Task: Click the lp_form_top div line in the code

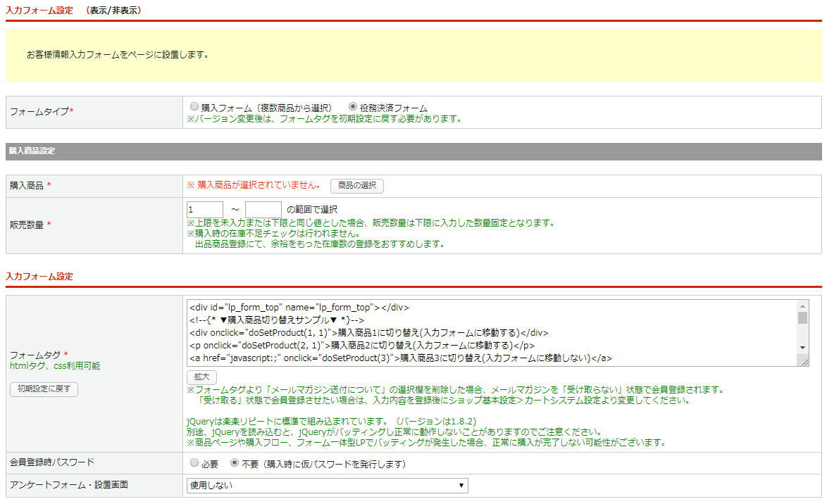Action: 299,308
